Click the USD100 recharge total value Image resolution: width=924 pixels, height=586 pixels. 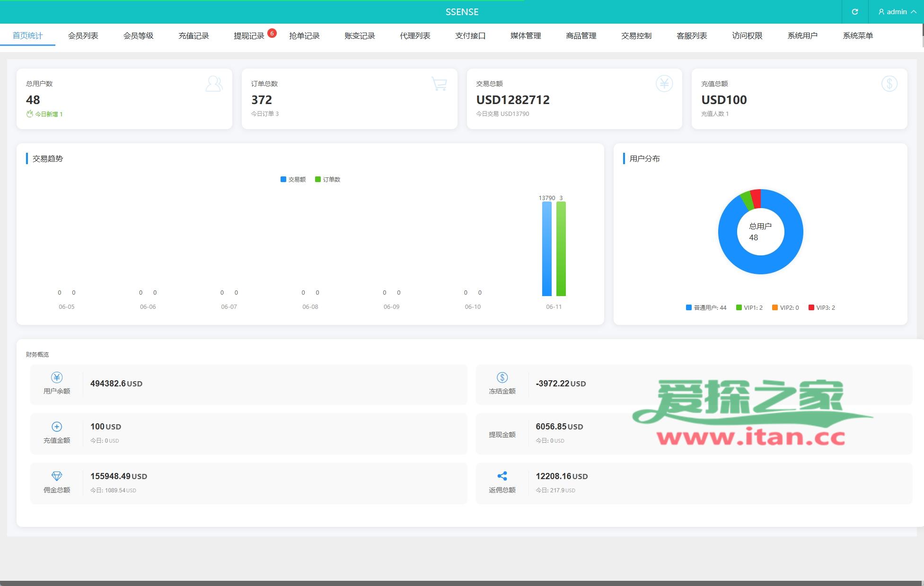pyautogui.click(x=724, y=100)
